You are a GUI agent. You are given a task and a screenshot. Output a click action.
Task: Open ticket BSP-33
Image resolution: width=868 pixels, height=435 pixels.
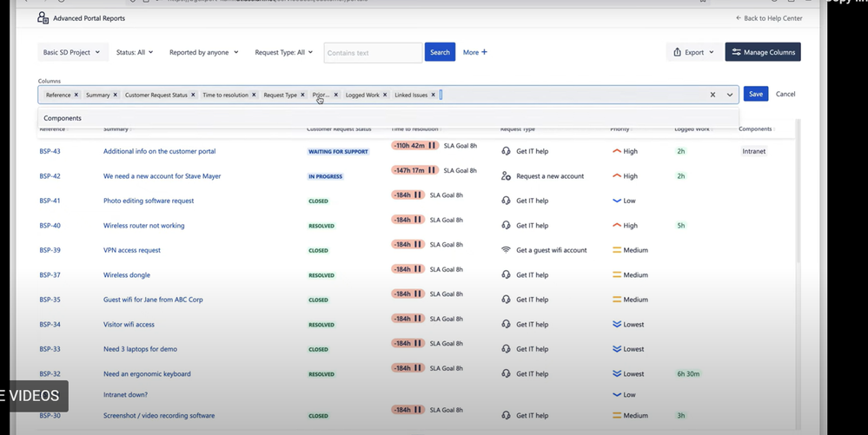tap(50, 349)
